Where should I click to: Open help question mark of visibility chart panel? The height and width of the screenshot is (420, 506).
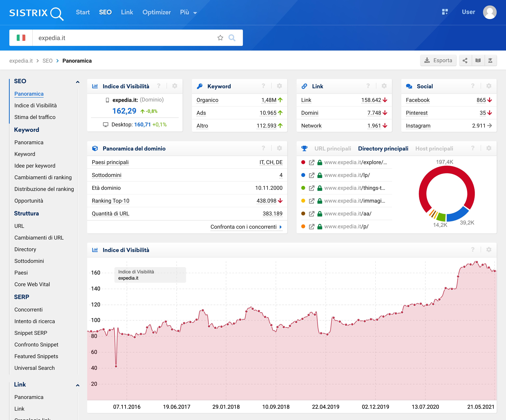473,250
